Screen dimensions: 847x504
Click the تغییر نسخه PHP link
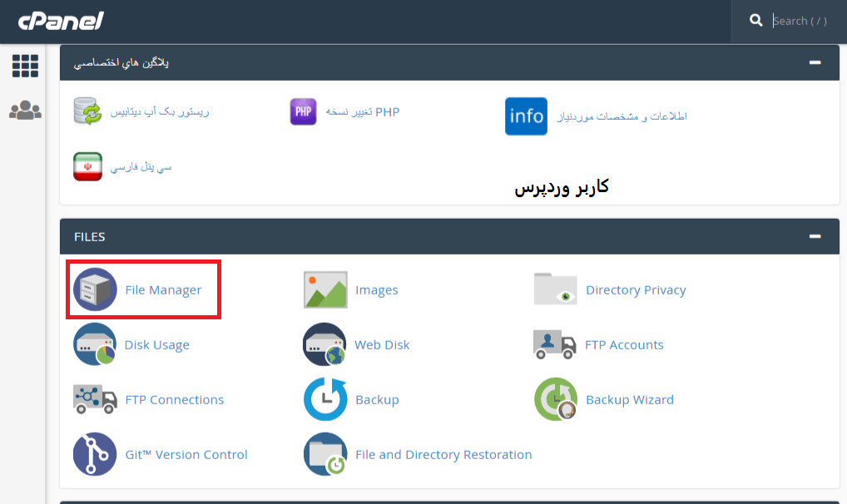tap(363, 111)
